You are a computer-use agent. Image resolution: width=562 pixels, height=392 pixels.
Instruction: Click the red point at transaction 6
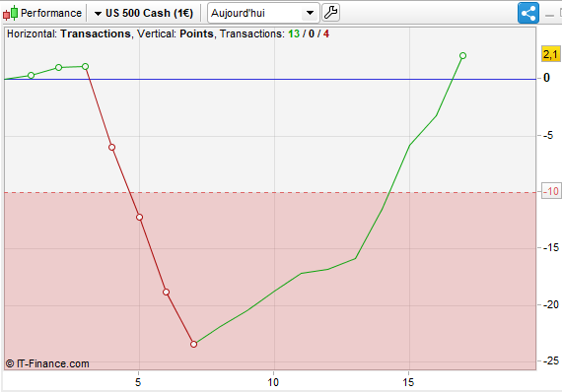tap(166, 293)
